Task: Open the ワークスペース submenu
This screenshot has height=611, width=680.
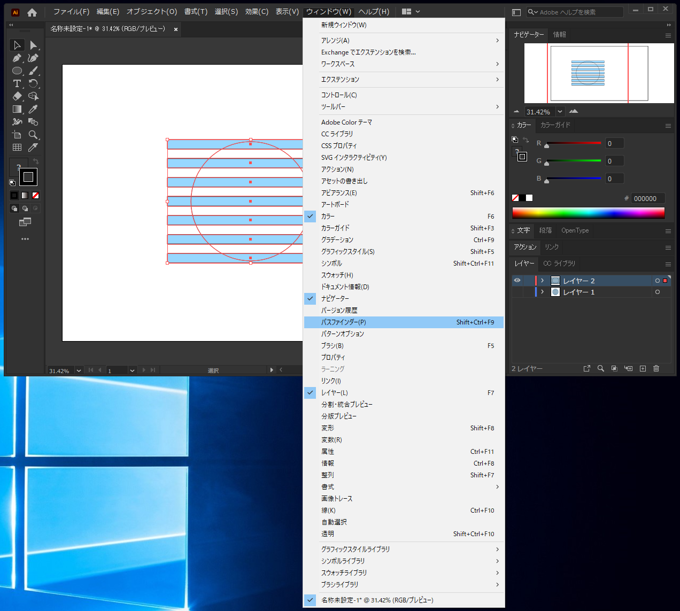Action: [x=403, y=64]
